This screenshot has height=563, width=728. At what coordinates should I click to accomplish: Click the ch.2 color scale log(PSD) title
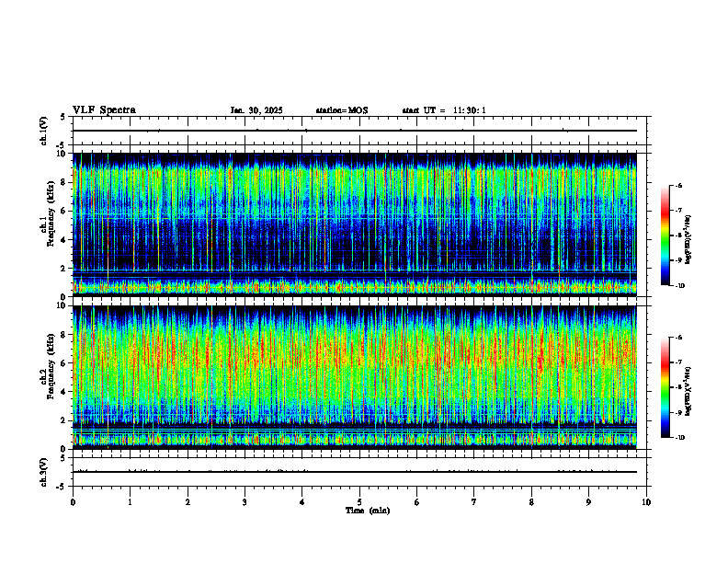688,391
